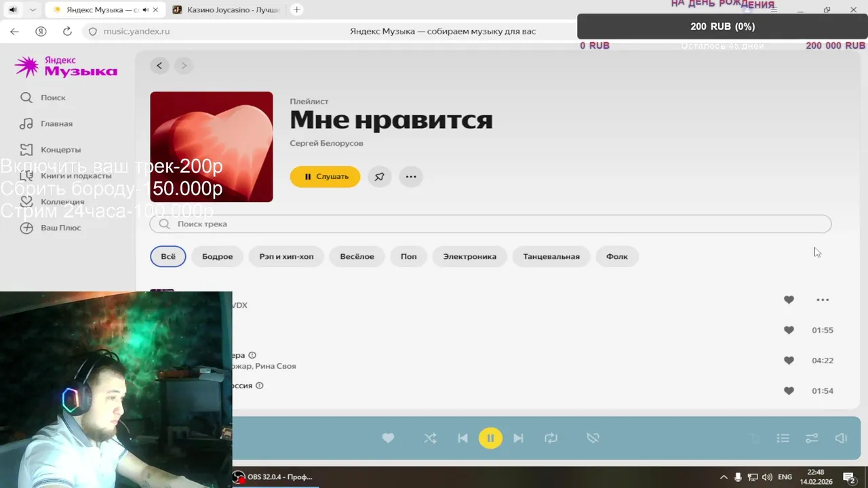Click the speaker button left of tabs
This screenshot has height=488, width=868.
[x=13, y=9]
